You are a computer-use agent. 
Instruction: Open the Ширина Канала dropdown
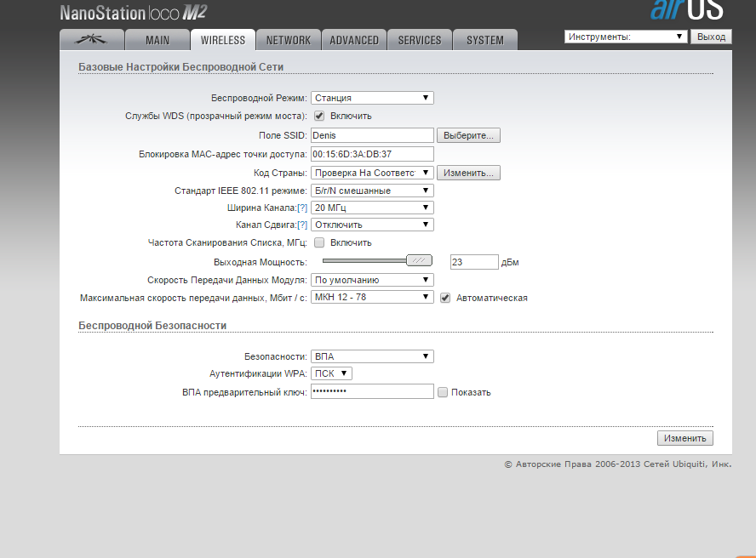point(372,208)
